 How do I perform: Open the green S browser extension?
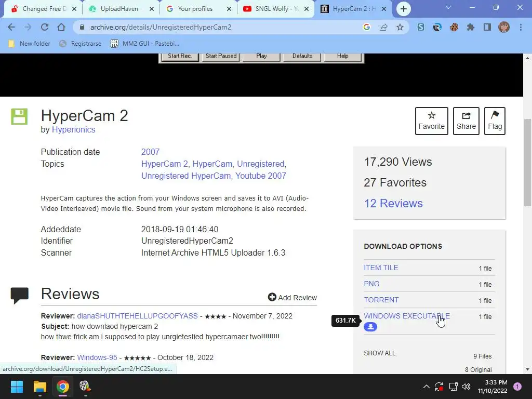pyautogui.click(x=421, y=27)
